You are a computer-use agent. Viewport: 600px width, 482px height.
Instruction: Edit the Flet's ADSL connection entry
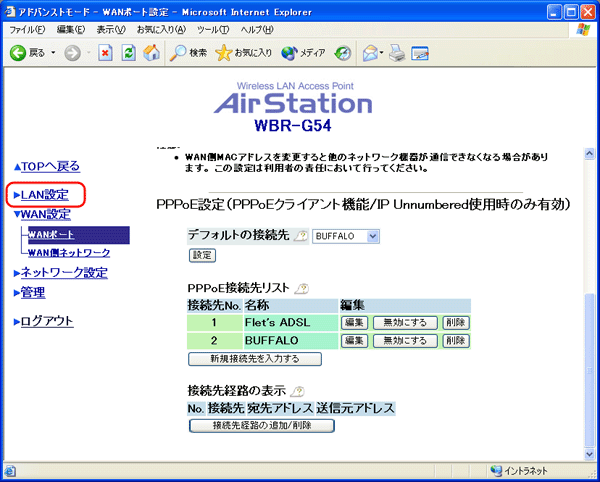(x=354, y=323)
